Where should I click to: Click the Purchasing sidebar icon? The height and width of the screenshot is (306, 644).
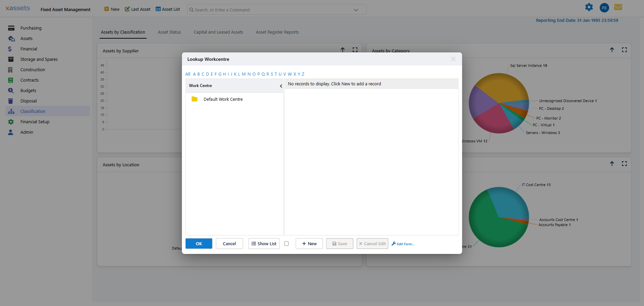point(11,28)
